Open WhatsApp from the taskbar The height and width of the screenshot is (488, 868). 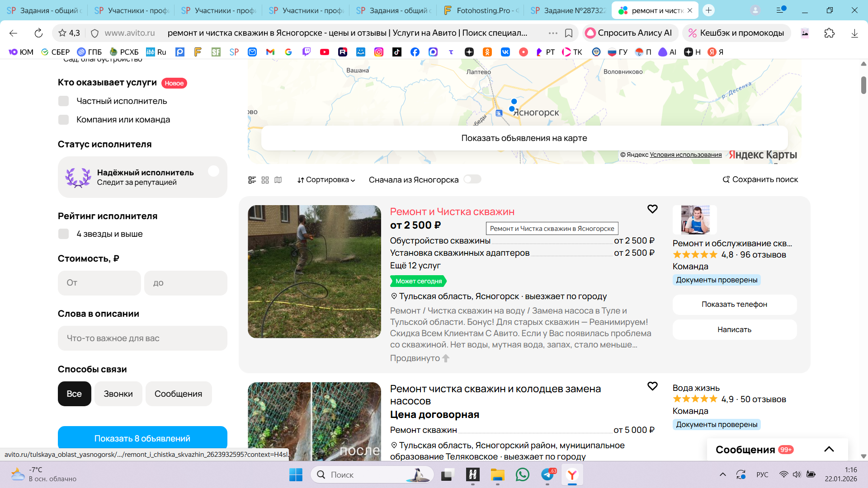[x=522, y=474]
